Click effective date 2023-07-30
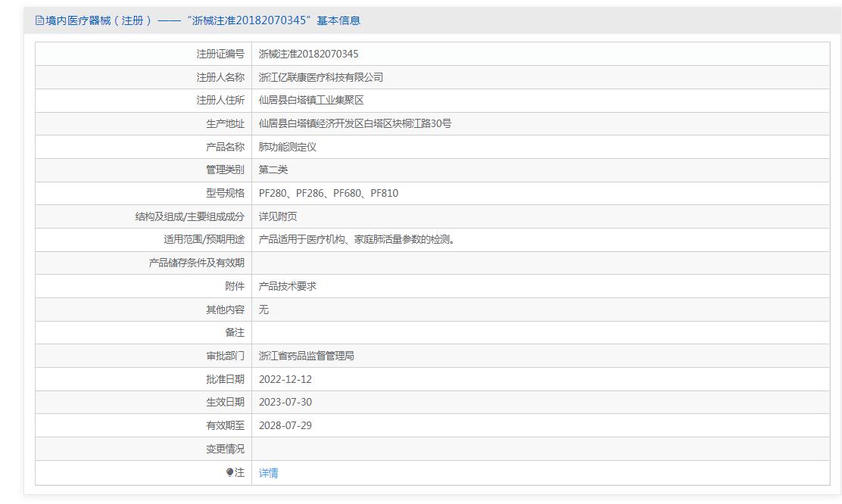The image size is (842, 504). tap(285, 402)
